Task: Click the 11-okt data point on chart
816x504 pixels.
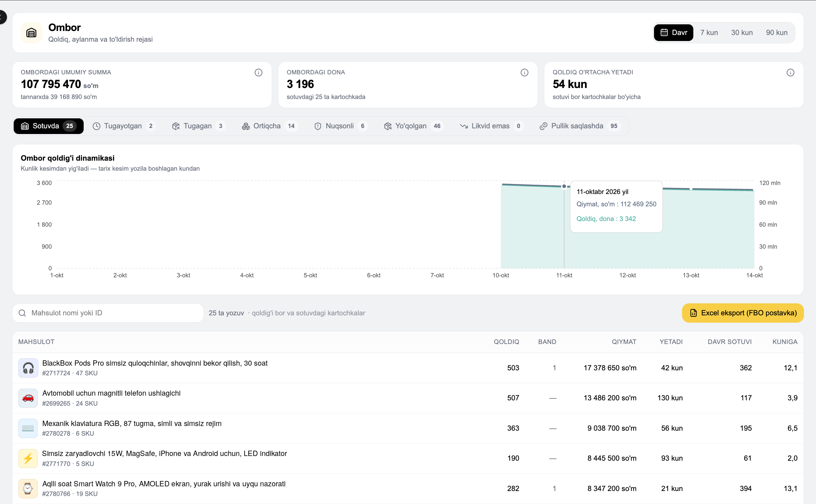Action: 564,186
